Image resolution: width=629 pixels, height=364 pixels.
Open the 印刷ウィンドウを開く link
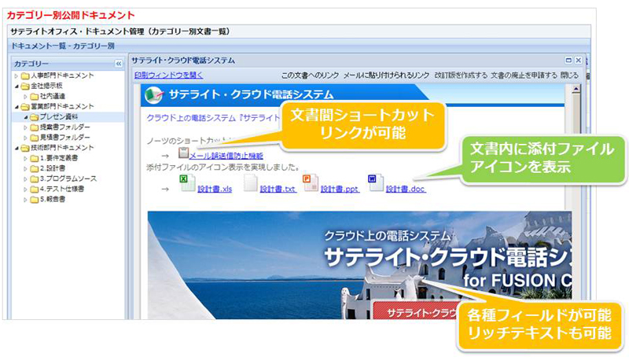pos(168,75)
